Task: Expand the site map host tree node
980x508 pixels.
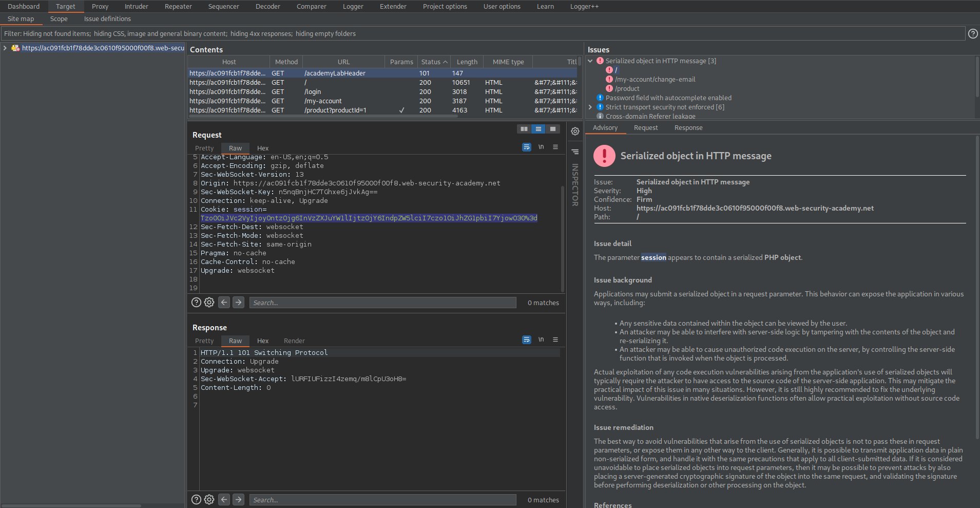Action: [5, 48]
